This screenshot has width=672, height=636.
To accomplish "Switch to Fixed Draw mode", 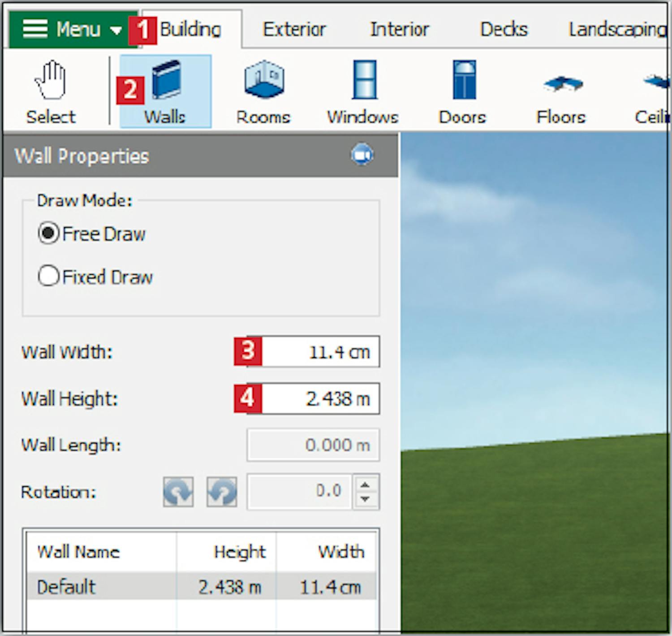I will coord(49,276).
